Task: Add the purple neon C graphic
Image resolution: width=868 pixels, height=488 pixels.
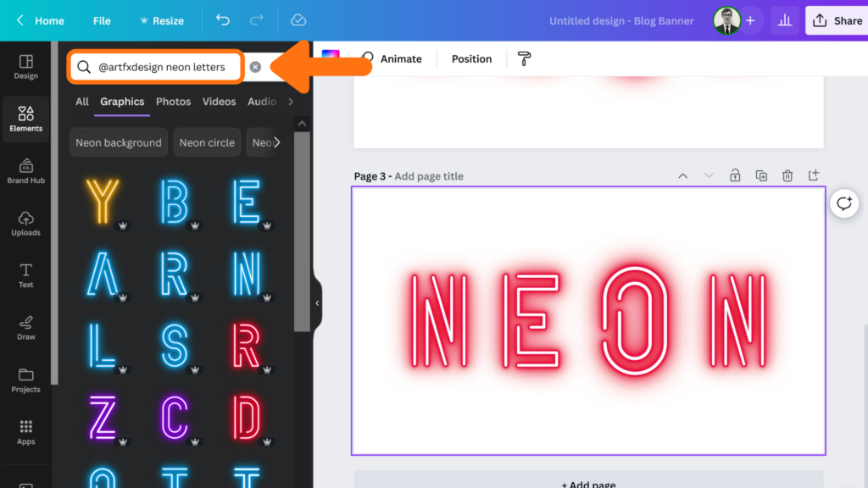Action: (x=175, y=417)
